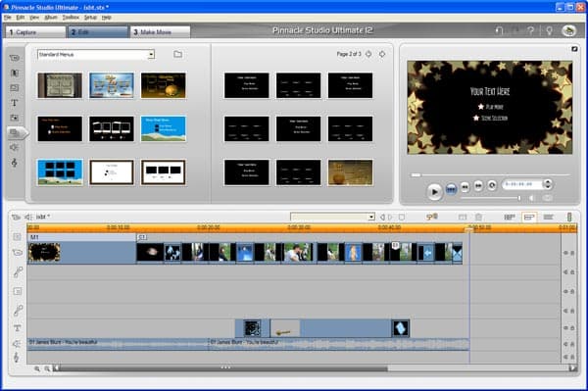The height and width of the screenshot is (391, 588).
Task: Select the golden globe menu thumbnail
Action: [164, 85]
